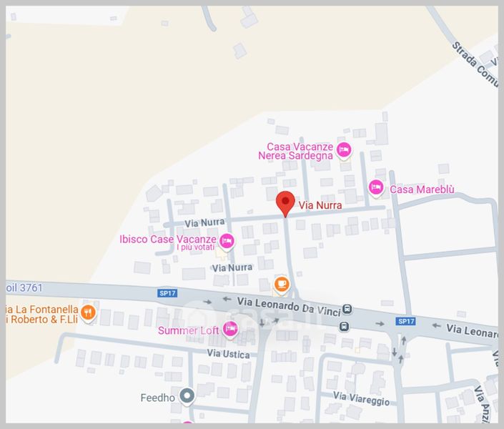This screenshot has width=504, height=429.
Task: Select the La Fontanella restaurant fork icon
Action: 88,312
